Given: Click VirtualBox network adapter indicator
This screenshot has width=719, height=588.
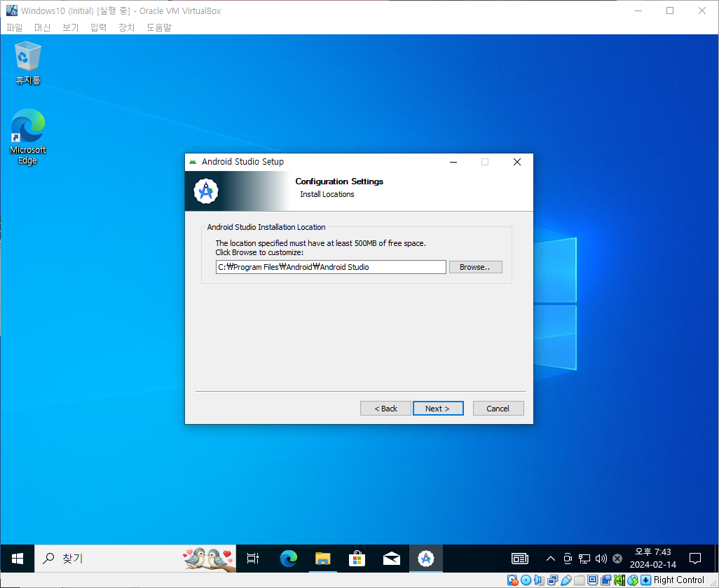Looking at the screenshot, I should point(552,580).
